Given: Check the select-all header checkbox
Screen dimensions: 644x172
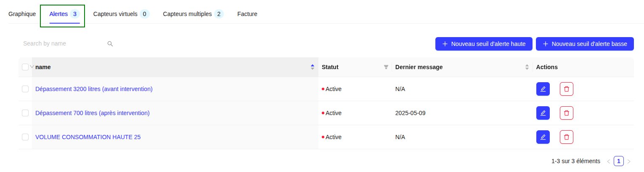Looking at the screenshot, I should click(x=25, y=67).
